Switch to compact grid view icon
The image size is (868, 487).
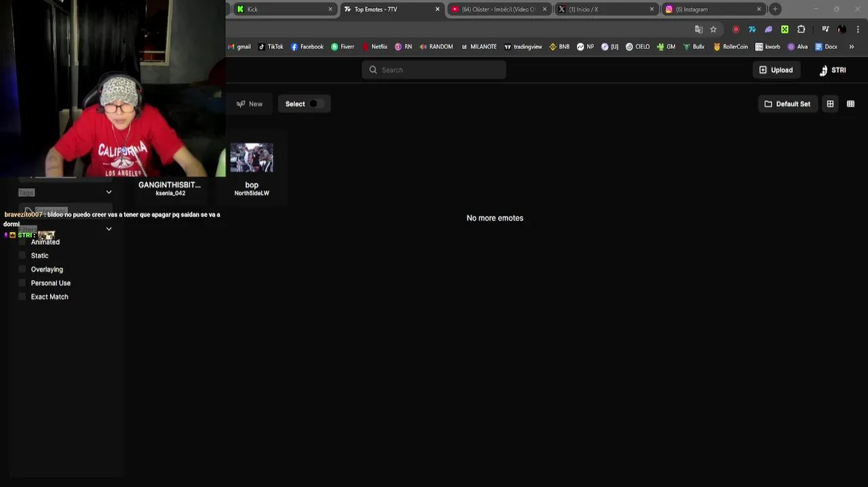click(830, 104)
